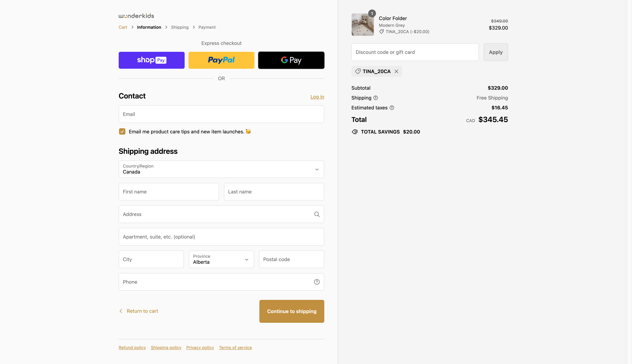Uncheck the email product care tips checkbox

(x=122, y=131)
